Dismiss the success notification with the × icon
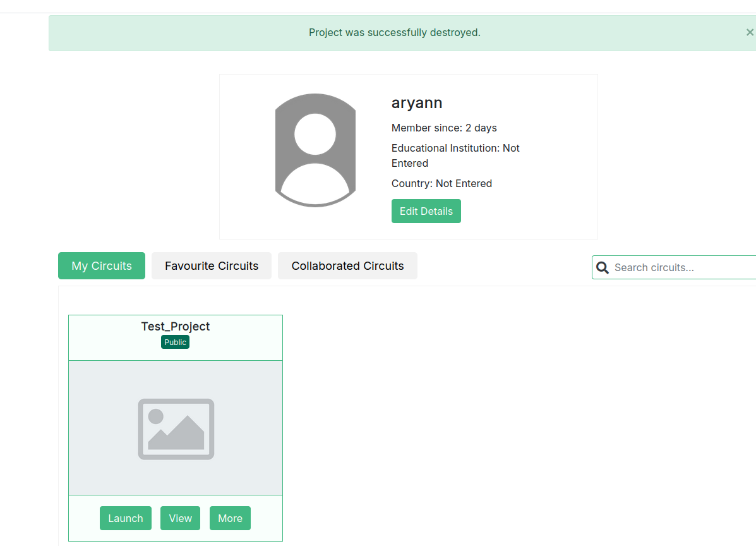Screen dimensions: 756x546 [x=750, y=32]
